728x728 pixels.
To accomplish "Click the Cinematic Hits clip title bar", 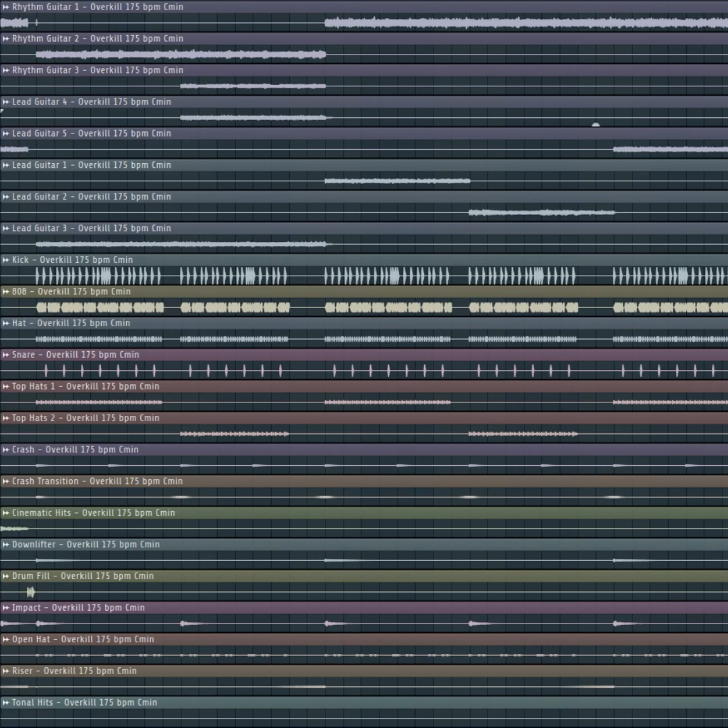I will [x=93, y=513].
